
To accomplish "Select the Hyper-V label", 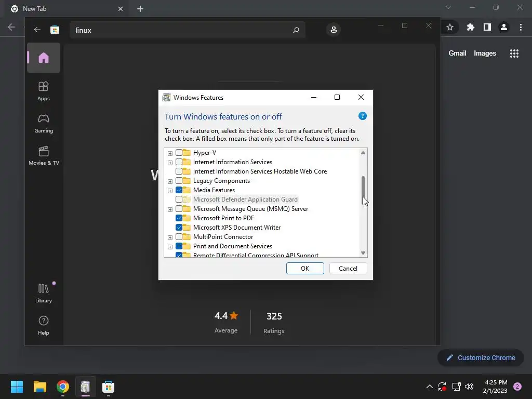I will click(205, 153).
